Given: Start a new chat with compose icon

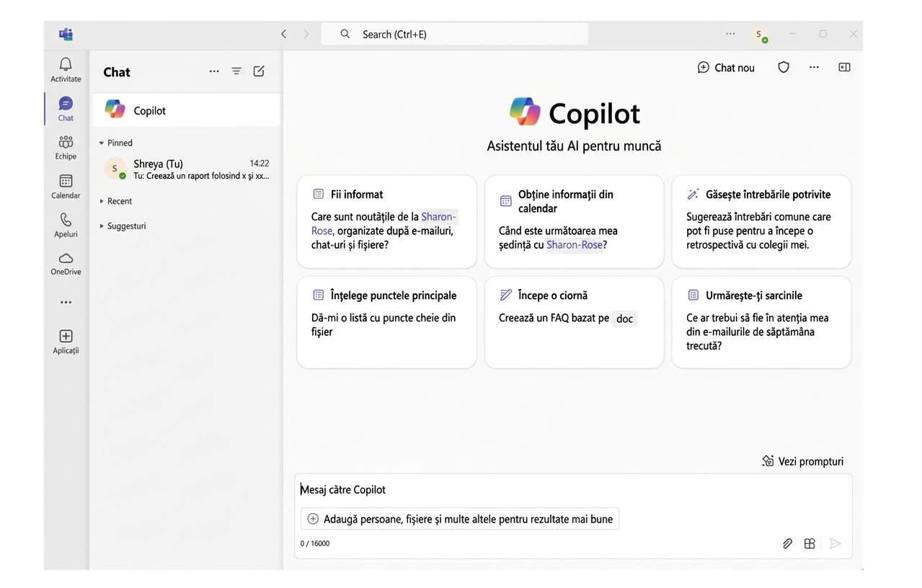Looking at the screenshot, I should (259, 71).
